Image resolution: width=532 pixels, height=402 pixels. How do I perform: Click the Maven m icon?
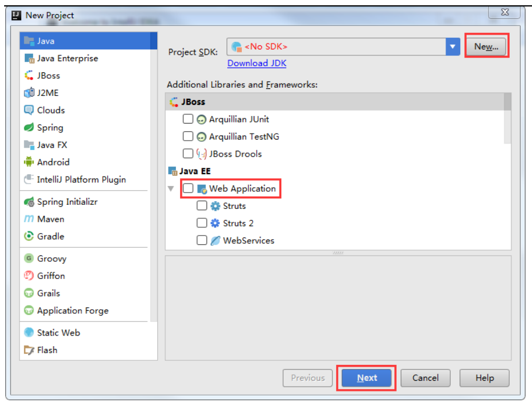pyautogui.click(x=29, y=219)
